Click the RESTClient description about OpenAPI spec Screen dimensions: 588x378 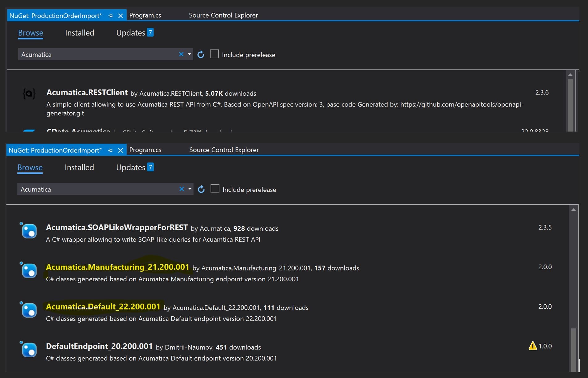pos(285,109)
